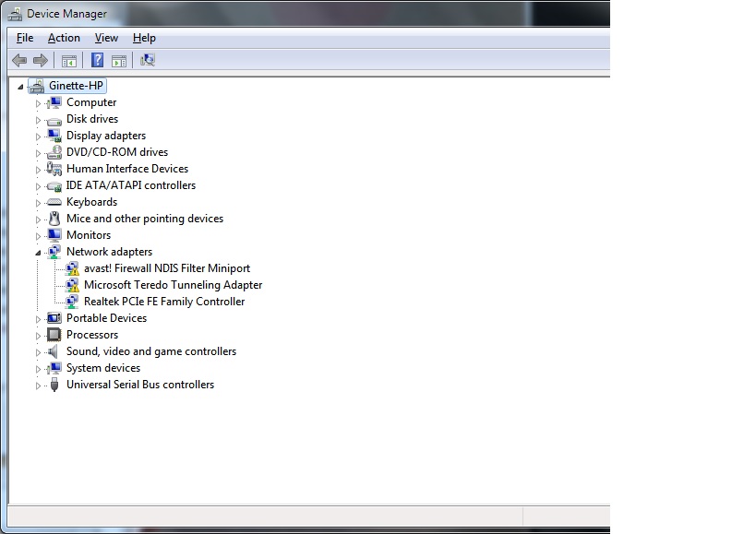Click the Processors chip icon
The width and height of the screenshot is (756, 534).
[54, 335]
